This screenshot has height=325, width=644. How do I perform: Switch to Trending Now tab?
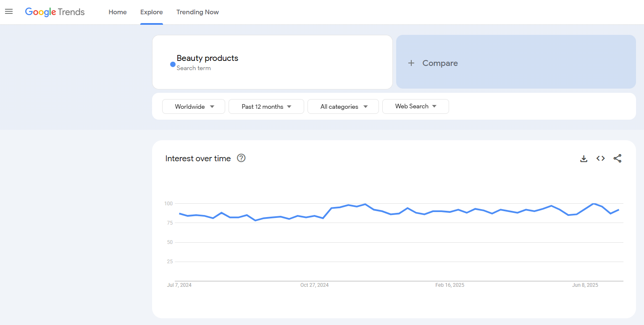point(197,12)
